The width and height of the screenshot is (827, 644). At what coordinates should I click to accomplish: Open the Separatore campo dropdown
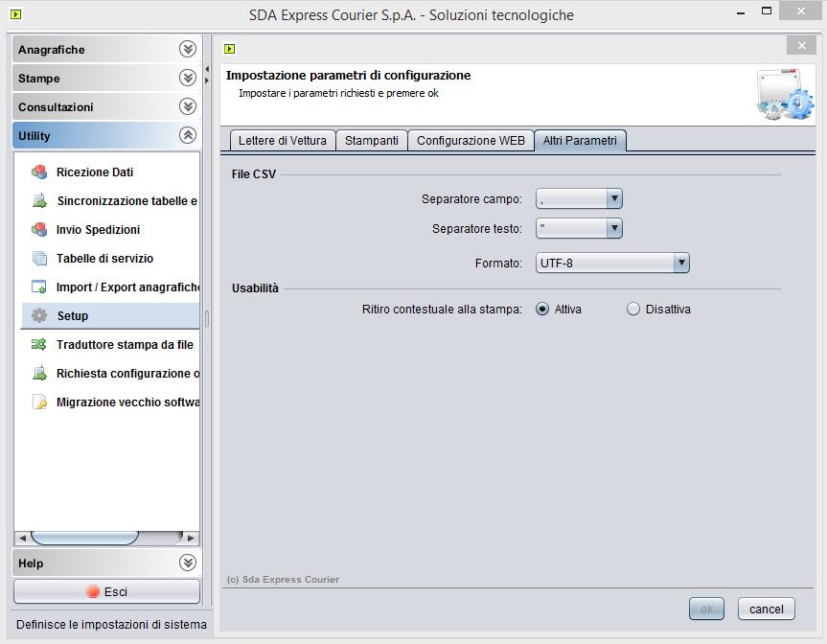(x=614, y=198)
